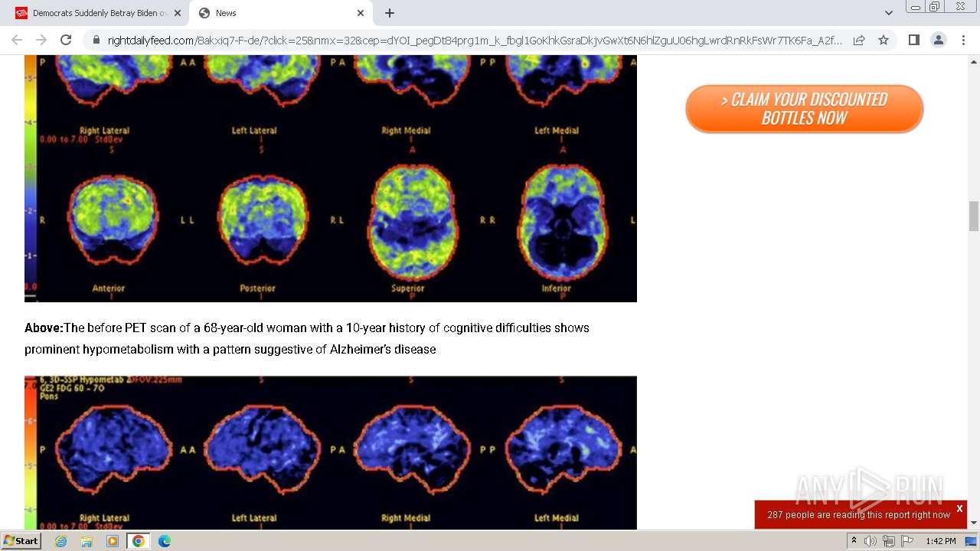The width and height of the screenshot is (980, 551).
Task: Click the 287 people reading notification text
Action: (858, 515)
